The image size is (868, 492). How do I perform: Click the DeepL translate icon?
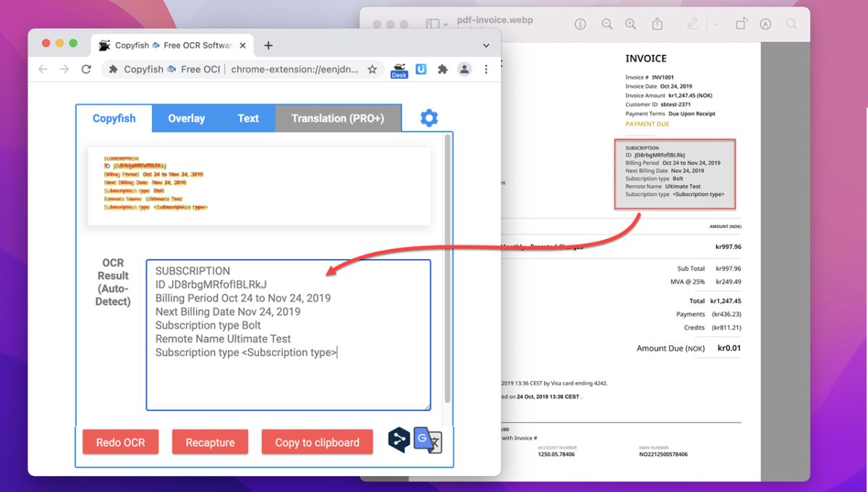(x=399, y=440)
